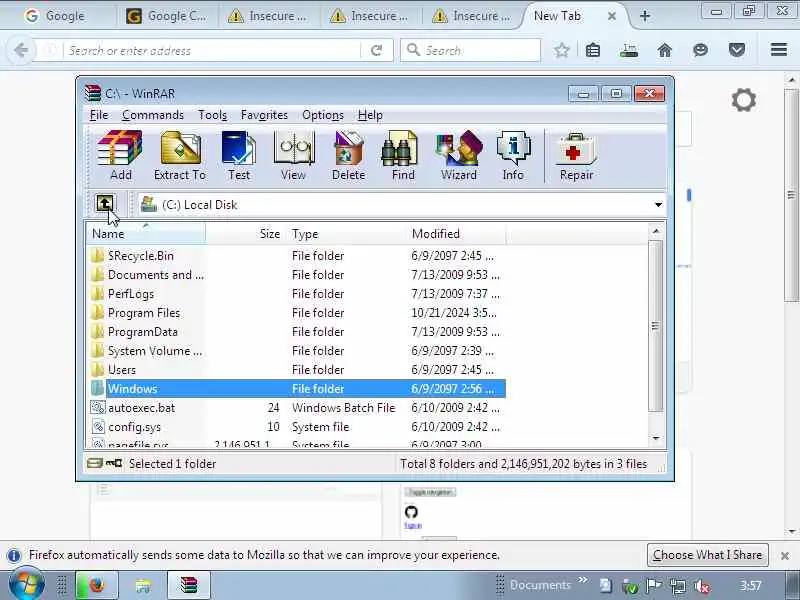This screenshot has height=600, width=800.
Task: Click the Firefox chat smiley icon
Action: [701, 50]
